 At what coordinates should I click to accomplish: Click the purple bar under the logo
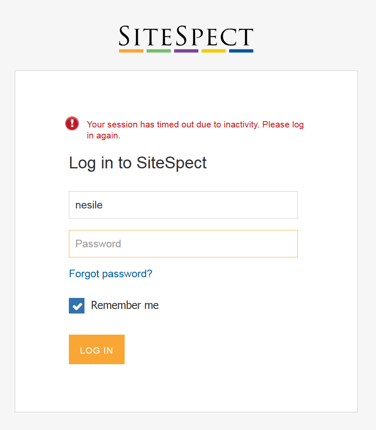(186, 51)
